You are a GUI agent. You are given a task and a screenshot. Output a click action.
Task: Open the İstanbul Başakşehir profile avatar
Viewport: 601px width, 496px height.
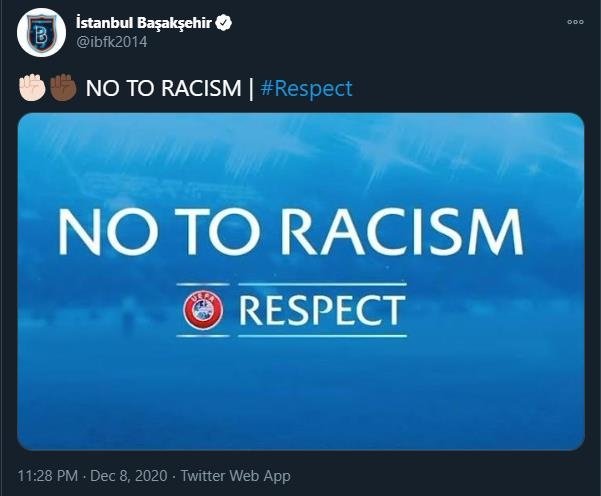41,33
